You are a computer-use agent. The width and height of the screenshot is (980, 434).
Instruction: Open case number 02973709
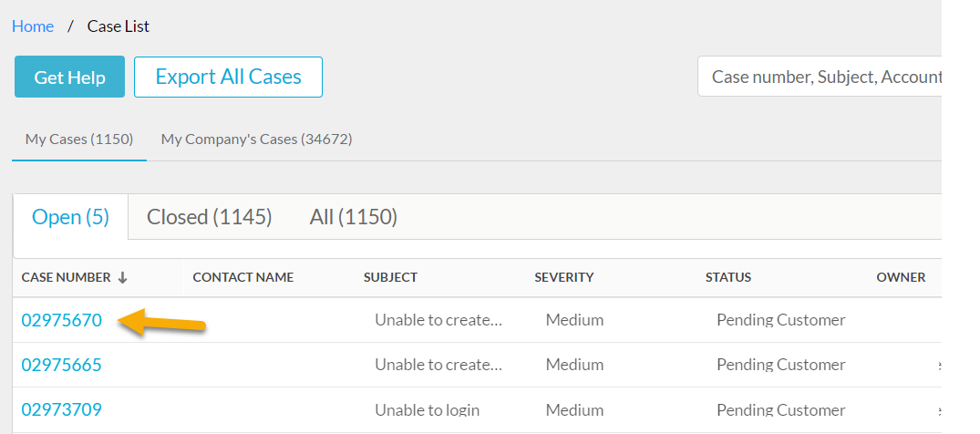[x=62, y=409]
